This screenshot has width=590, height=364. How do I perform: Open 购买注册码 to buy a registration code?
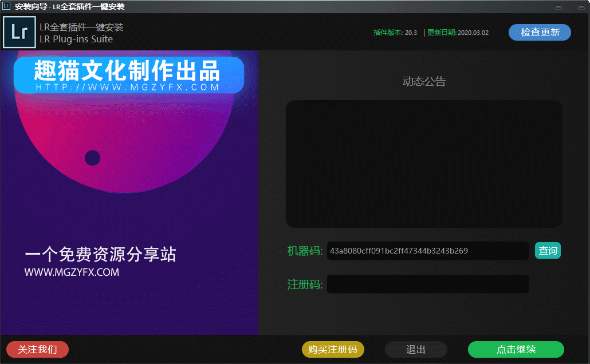point(333,349)
